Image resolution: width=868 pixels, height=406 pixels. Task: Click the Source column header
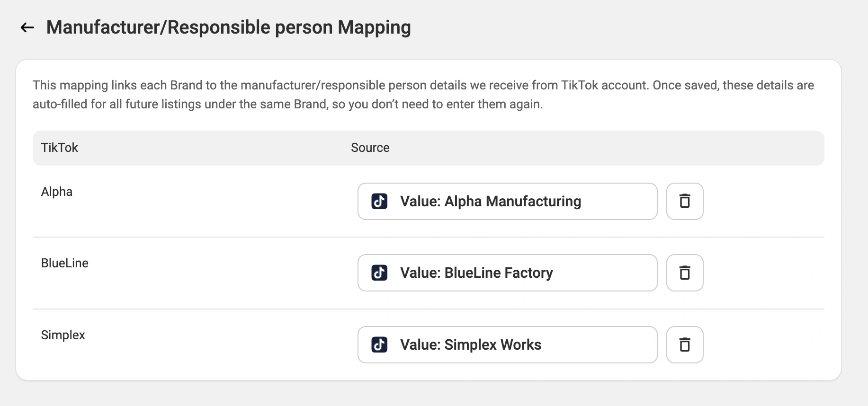coord(370,148)
